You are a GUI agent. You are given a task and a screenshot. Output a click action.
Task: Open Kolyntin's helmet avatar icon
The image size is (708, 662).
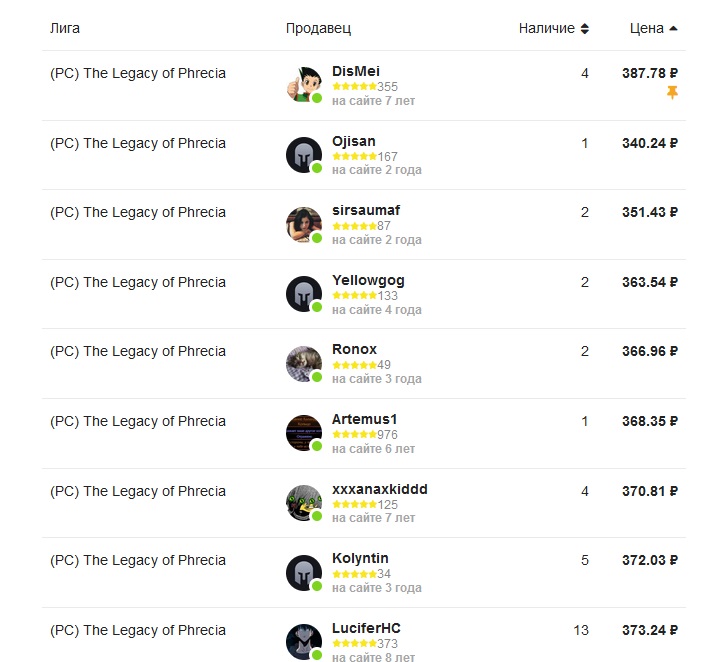pyautogui.click(x=304, y=573)
